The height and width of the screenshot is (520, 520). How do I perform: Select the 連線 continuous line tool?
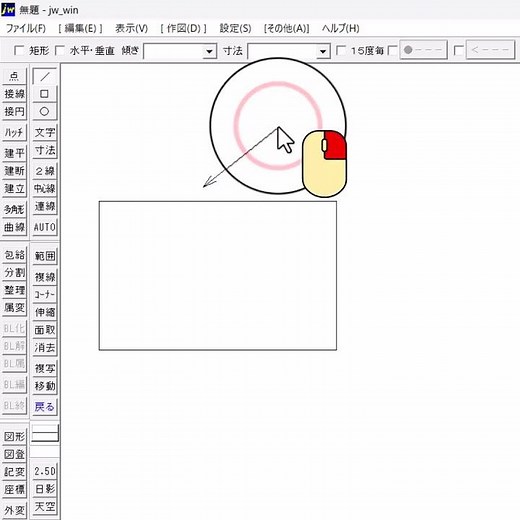click(45, 206)
